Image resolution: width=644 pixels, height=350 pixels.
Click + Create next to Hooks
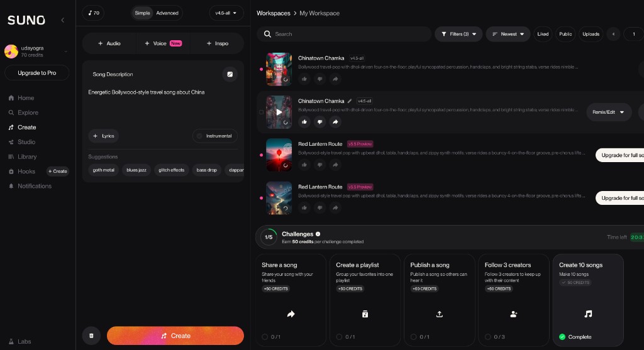57,172
